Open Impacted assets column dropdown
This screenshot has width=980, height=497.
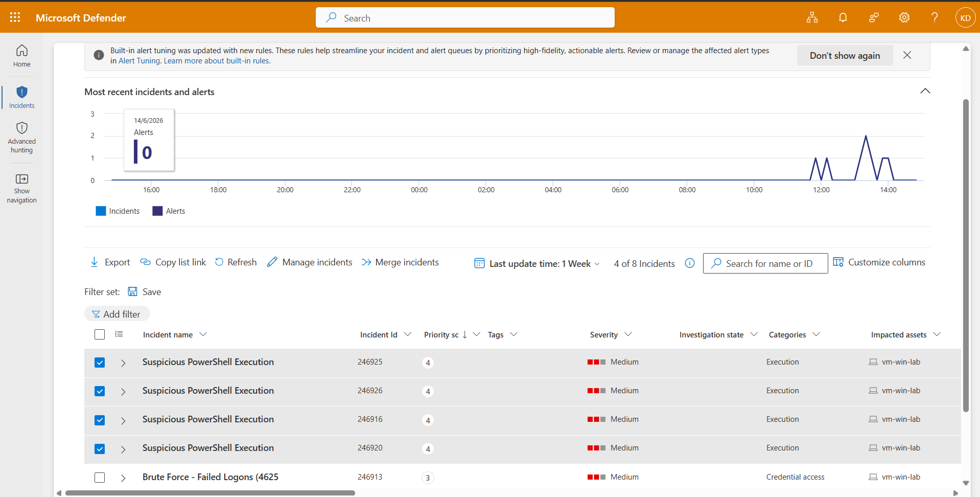[937, 334]
